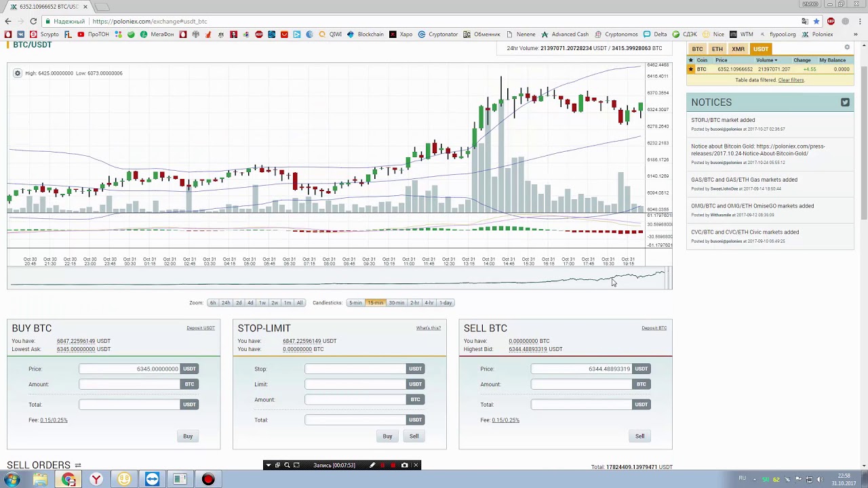The width and height of the screenshot is (868, 488).
Task: Open the Cryptonator bookmark
Action: tap(438, 34)
